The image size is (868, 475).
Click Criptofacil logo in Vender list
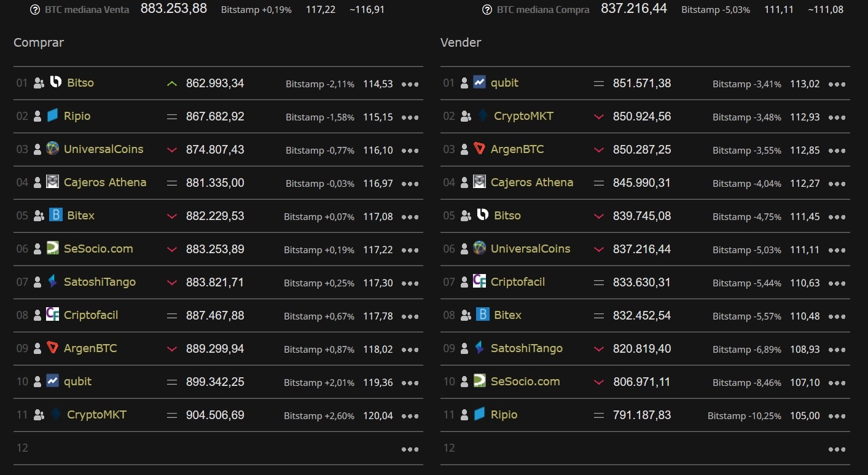pos(479,281)
